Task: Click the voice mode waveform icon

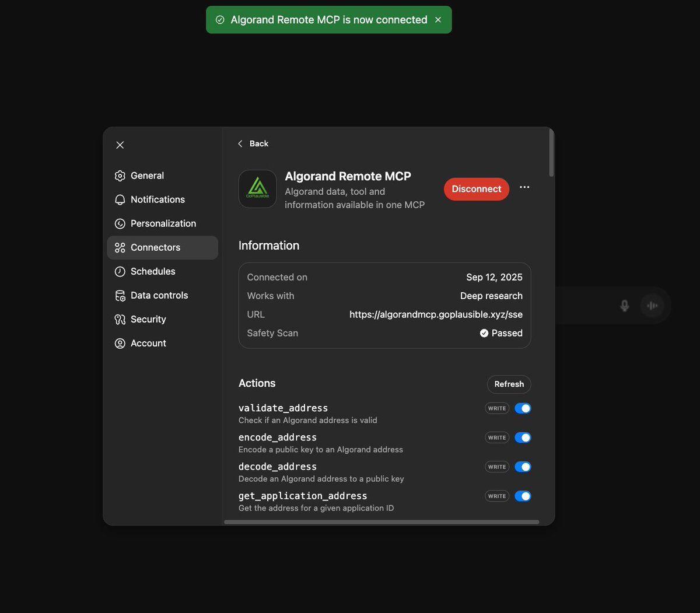Action: (x=652, y=306)
